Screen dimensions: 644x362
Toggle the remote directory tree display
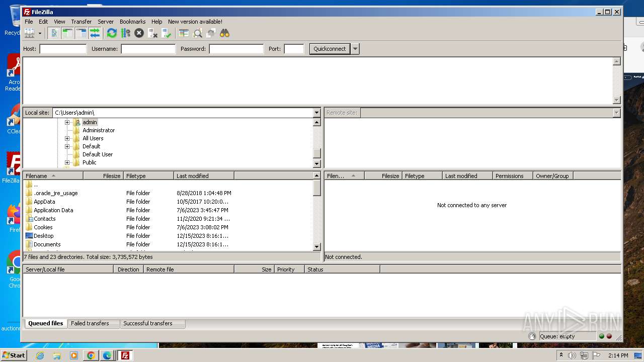coord(81,33)
